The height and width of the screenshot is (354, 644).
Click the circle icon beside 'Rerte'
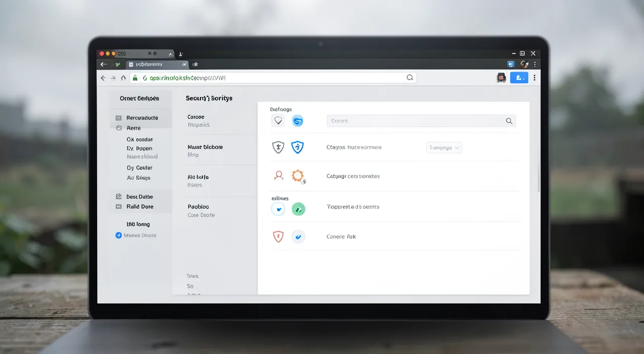tap(119, 128)
